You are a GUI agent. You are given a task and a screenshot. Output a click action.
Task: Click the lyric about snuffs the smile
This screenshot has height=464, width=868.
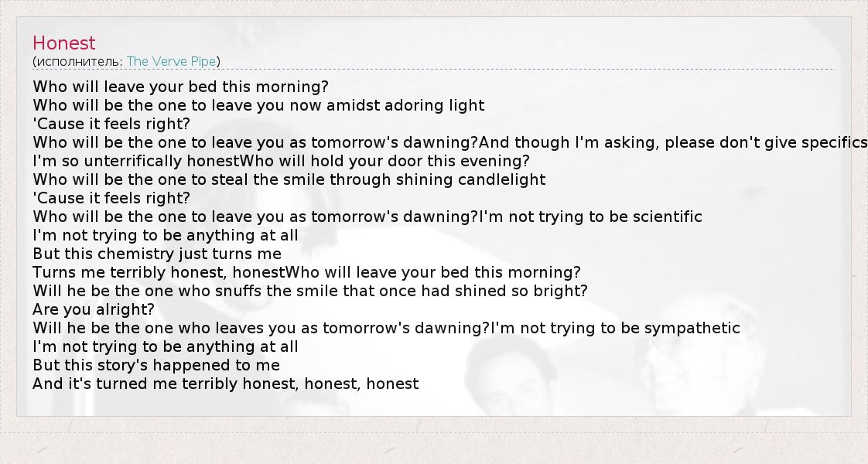click(x=310, y=291)
